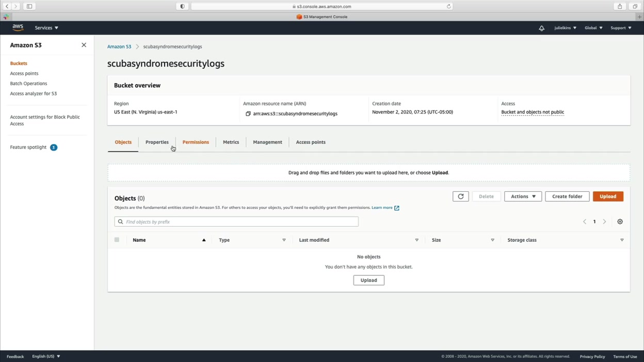Click the Upload button under No objects
Image resolution: width=644 pixels, height=362 pixels.
(x=368, y=280)
